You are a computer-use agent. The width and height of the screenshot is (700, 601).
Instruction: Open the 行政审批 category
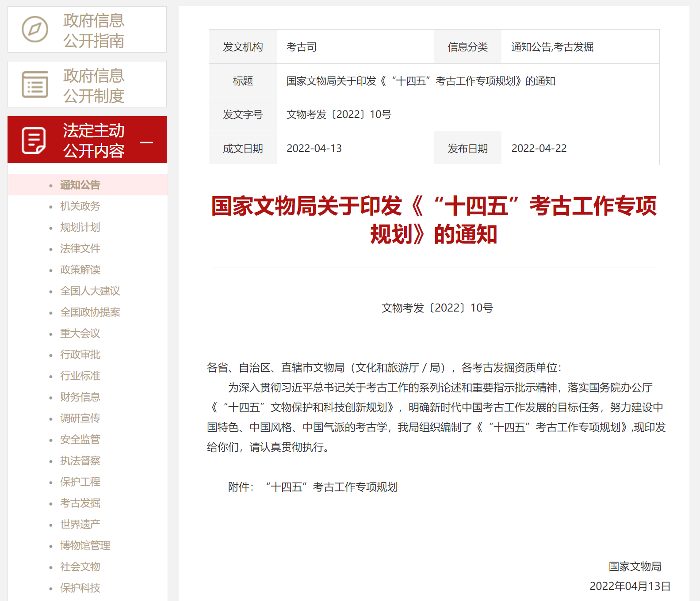80,354
